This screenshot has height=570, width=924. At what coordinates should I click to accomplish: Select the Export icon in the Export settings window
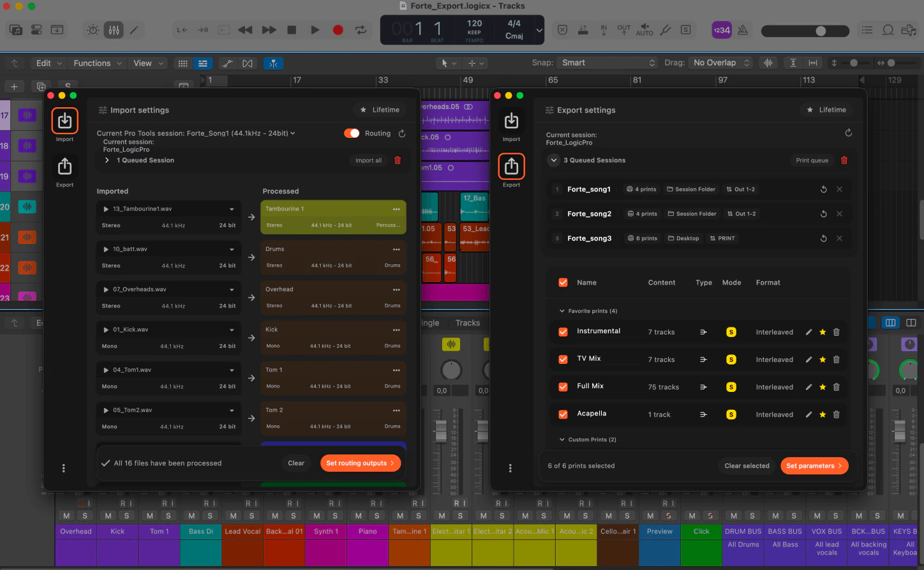(x=511, y=167)
